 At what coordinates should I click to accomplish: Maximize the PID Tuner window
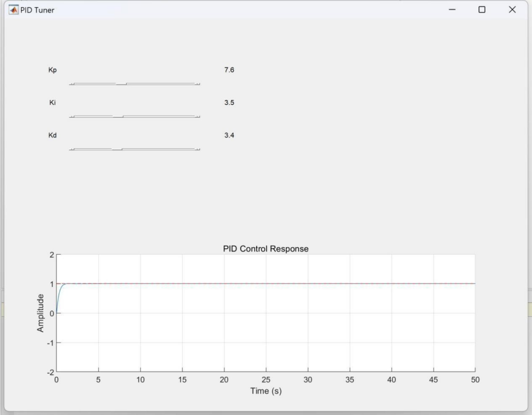[x=482, y=10]
